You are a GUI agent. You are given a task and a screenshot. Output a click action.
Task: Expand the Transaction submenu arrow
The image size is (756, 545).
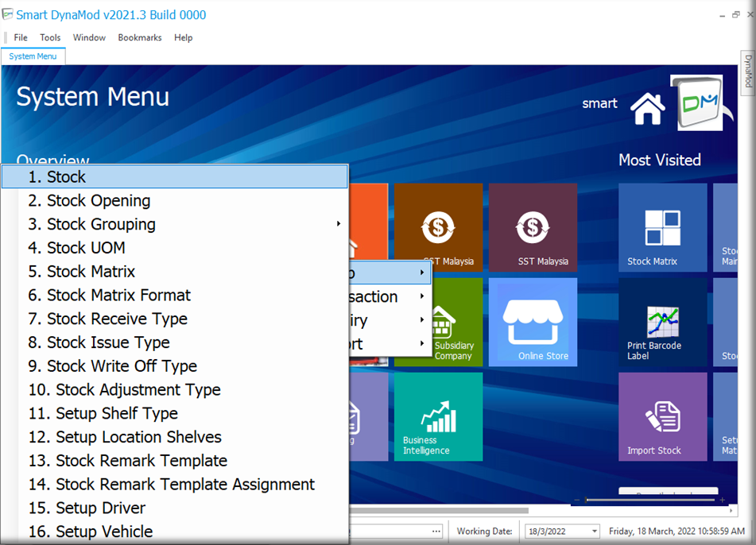click(422, 296)
